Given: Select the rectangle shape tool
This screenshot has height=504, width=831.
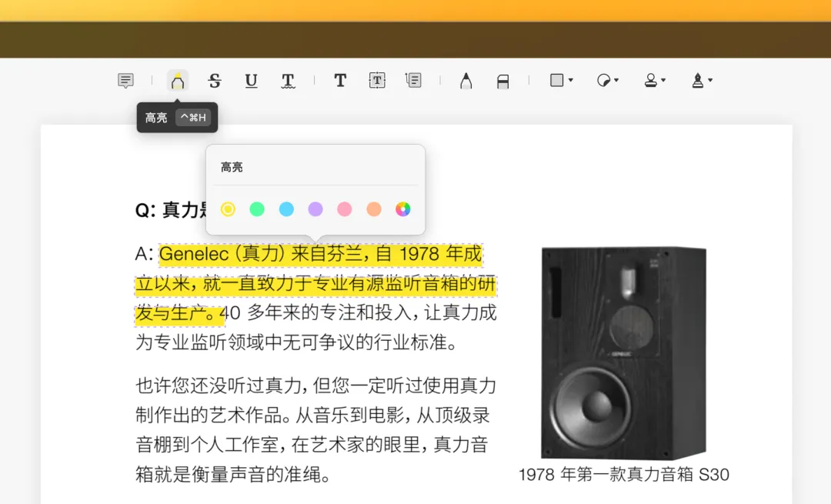Looking at the screenshot, I should (x=556, y=80).
